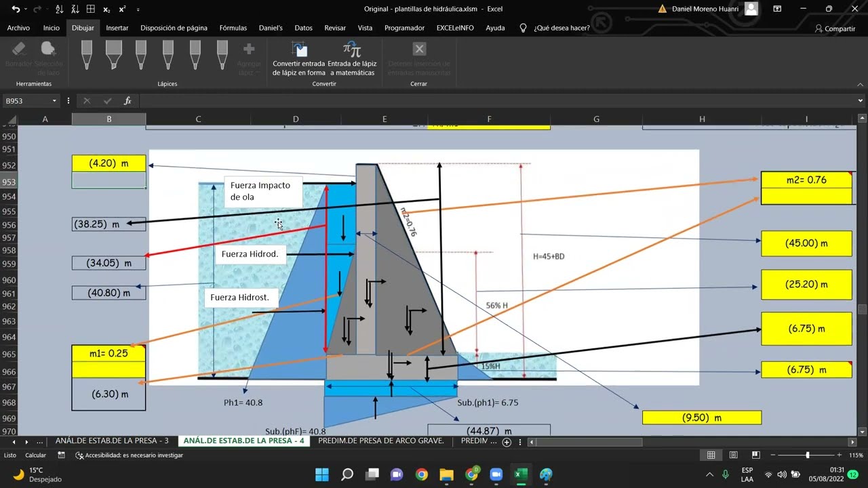Viewport: 868px width, 488px height.
Task: Apply subscript with the x₂ icon
Action: click(x=106, y=9)
